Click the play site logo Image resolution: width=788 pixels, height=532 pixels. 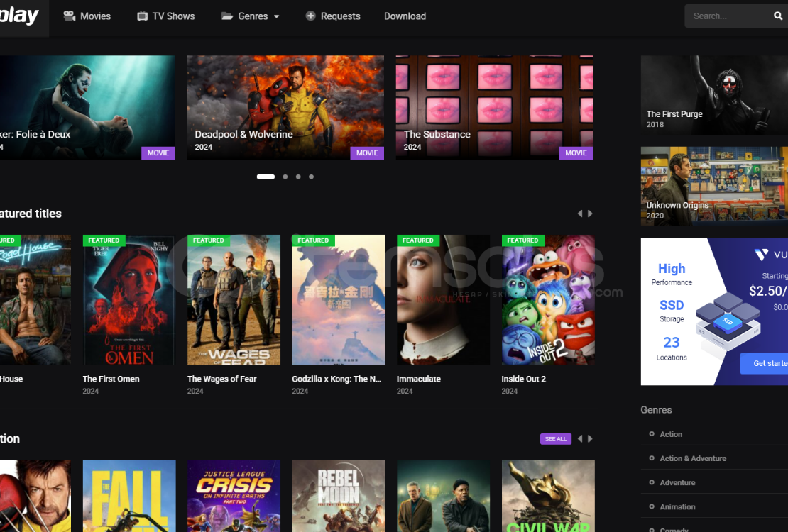pyautogui.click(x=19, y=16)
